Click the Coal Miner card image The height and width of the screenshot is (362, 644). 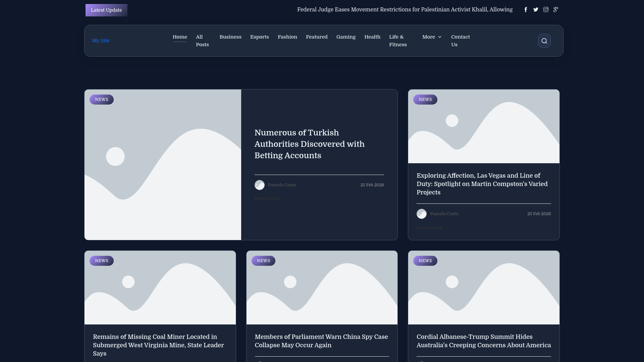pos(160,288)
